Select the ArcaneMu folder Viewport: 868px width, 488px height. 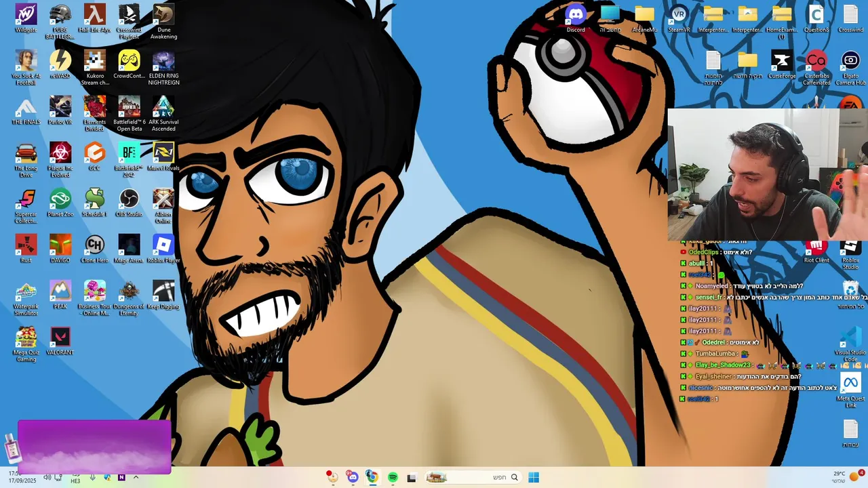644,18
